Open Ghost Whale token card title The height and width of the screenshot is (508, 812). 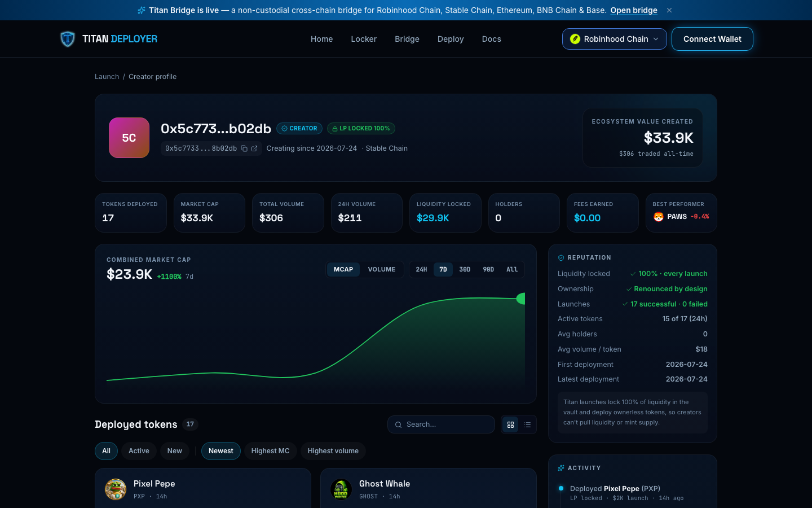385,484
